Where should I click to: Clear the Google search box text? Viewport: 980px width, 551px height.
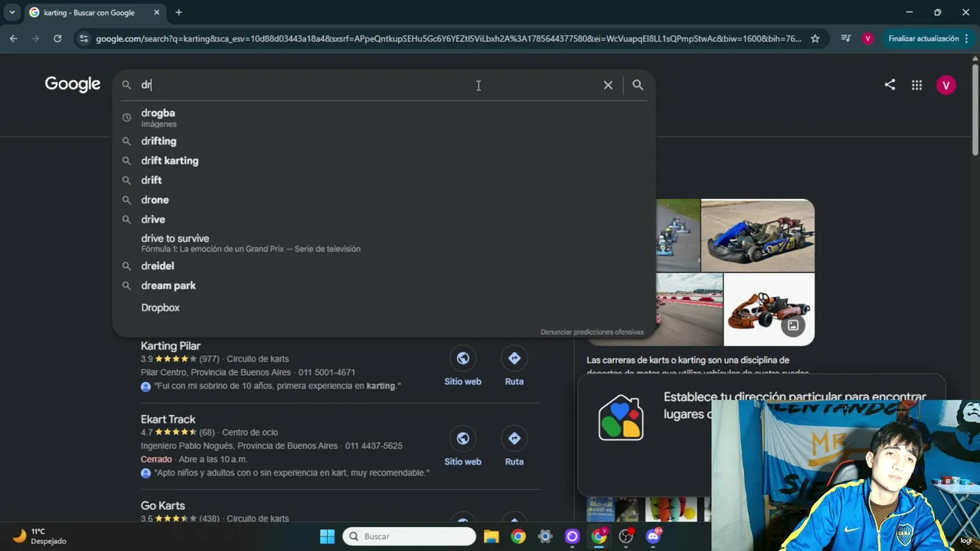(x=608, y=86)
